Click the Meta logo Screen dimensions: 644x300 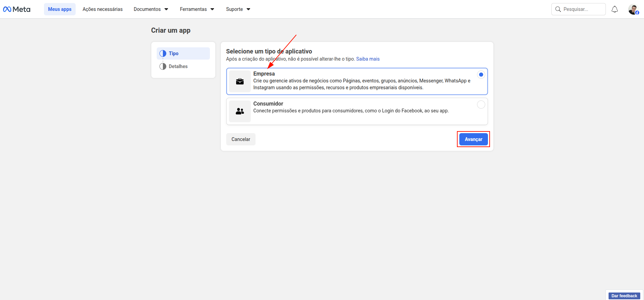(17, 9)
